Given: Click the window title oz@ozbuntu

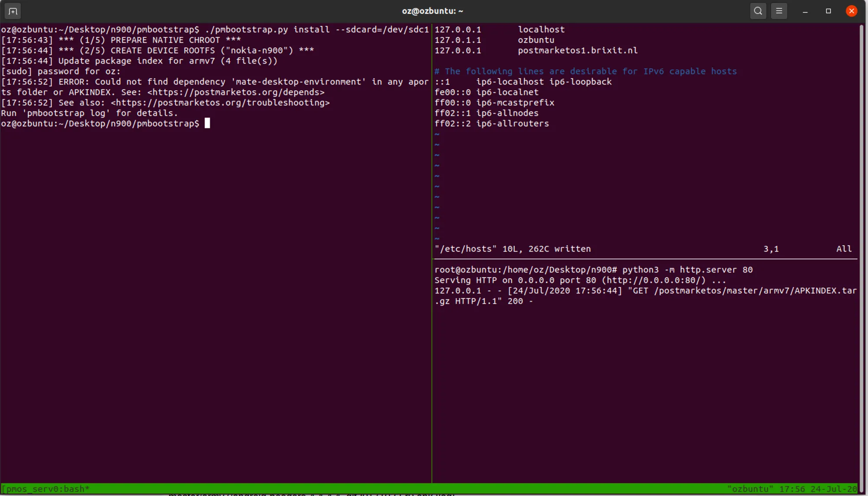Looking at the screenshot, I should click(432, 11).
